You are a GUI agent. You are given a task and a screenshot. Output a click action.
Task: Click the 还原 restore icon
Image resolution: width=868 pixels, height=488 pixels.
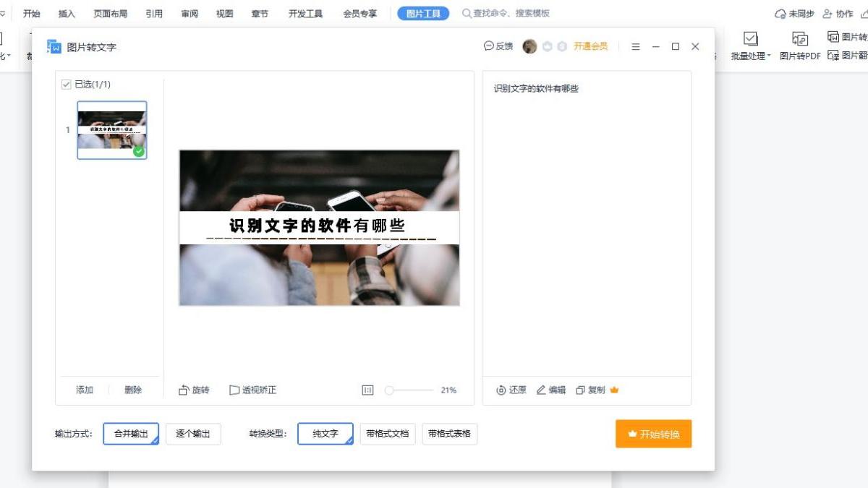pyautogui.click(x=511, y=389)
